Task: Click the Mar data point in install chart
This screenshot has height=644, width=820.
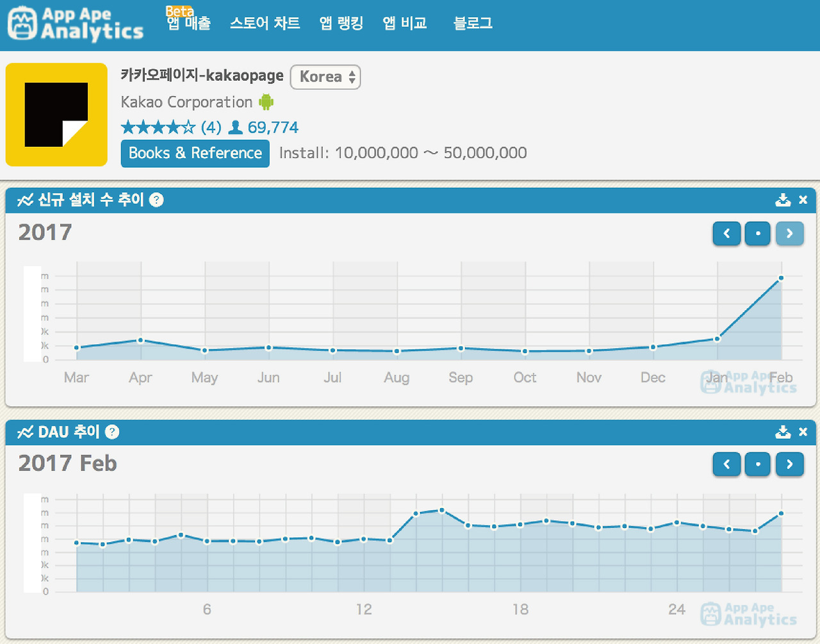Action: (77, 348)
